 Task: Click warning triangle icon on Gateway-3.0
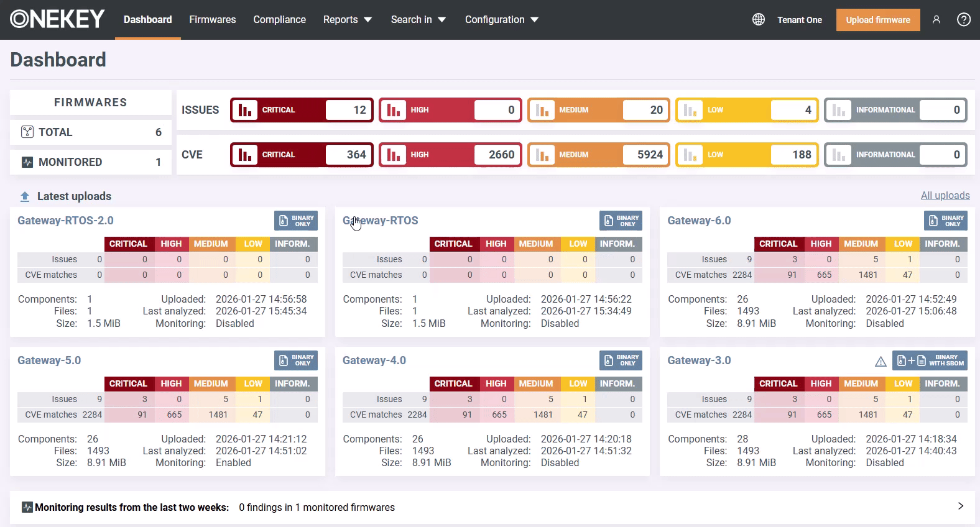click(881, 361)
